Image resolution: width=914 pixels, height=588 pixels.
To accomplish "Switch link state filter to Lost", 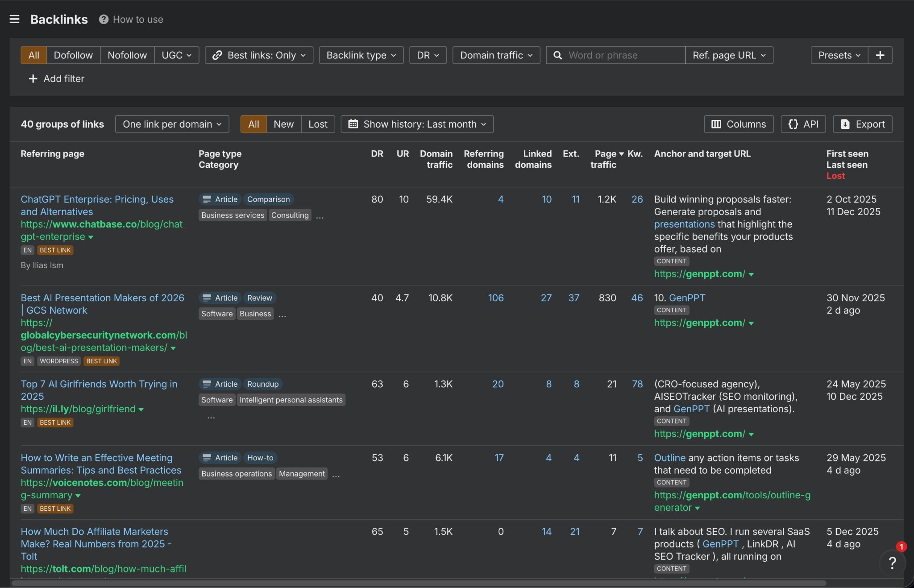I will point(318,124).
